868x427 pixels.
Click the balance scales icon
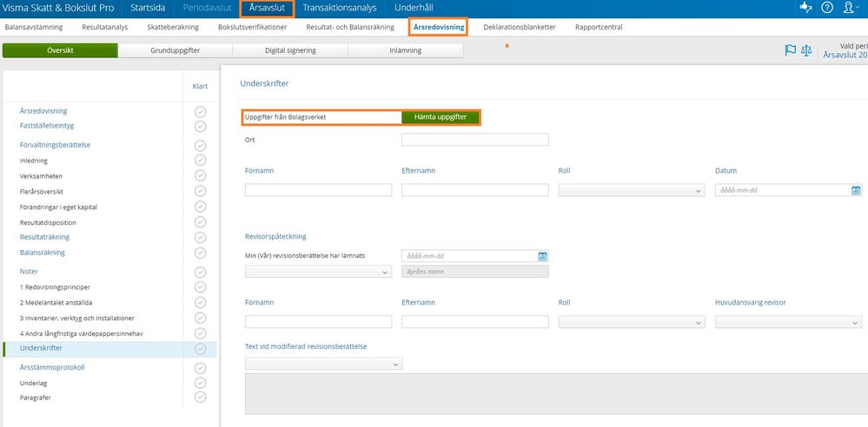click(807, 50)
